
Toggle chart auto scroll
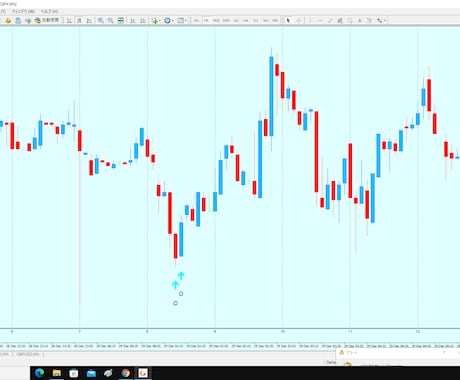point(133,21)
